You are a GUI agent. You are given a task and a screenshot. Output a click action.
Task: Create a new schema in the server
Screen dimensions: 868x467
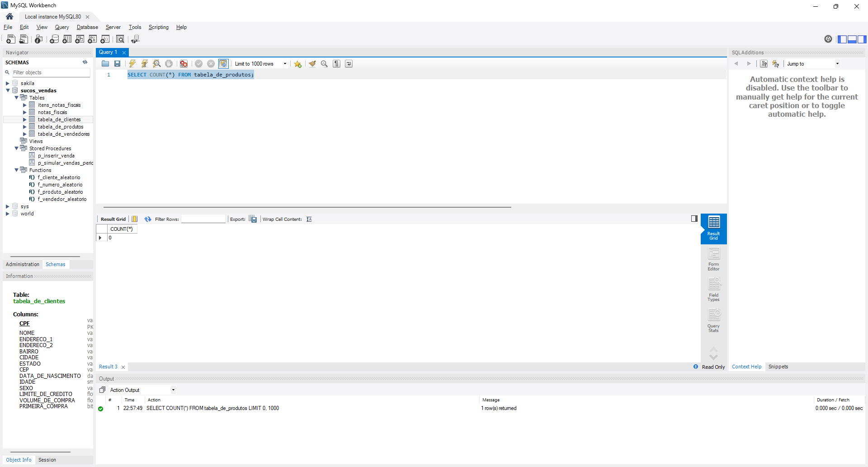click(54, 39)
